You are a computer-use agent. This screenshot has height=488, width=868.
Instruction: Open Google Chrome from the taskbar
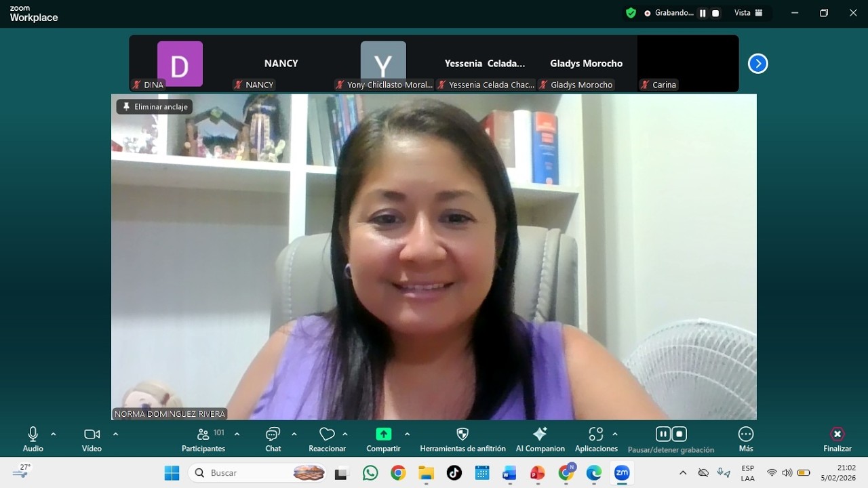tap(398, 473)
